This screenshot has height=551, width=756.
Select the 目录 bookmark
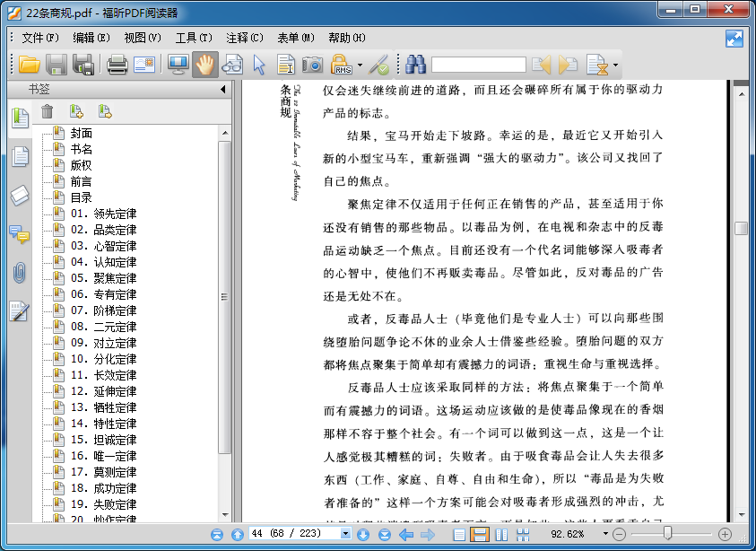pyautogui.click(x=81, y=197)
